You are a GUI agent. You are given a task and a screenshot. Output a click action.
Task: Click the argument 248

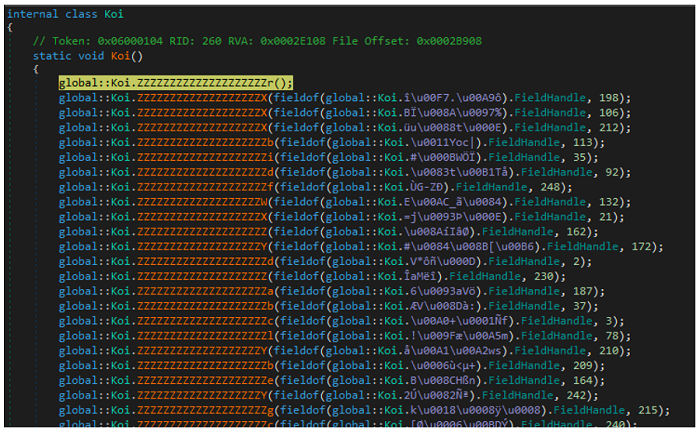point(550,187)
